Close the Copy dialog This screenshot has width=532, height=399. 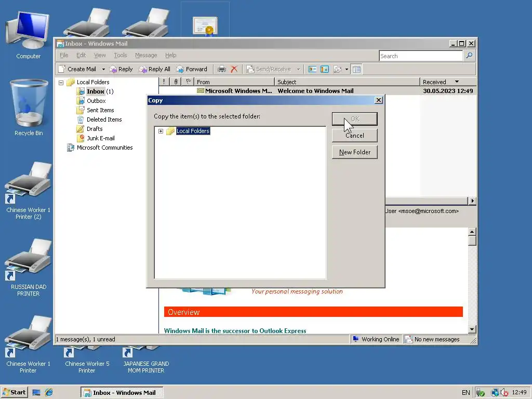[x=379, y=100]
